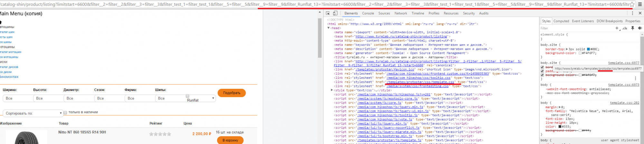This screenshot has width=644, height=144.
Task: Open the template.css:202 source link
Action: tap(624, 103)
